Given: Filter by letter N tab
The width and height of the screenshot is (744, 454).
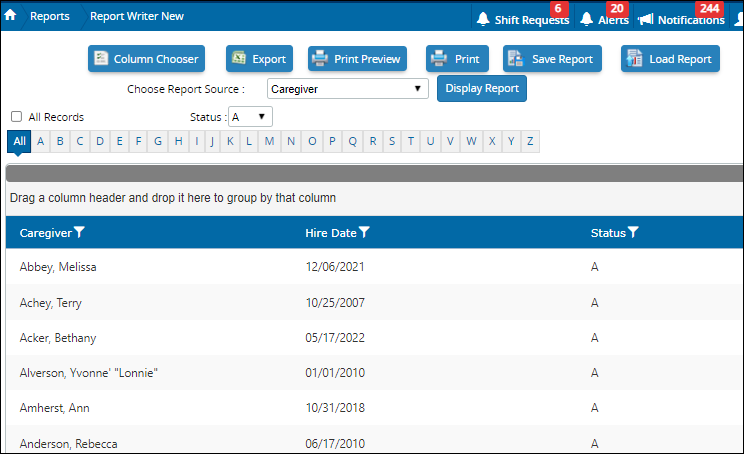Looking at the screenshot, I should tap(291, 141).
